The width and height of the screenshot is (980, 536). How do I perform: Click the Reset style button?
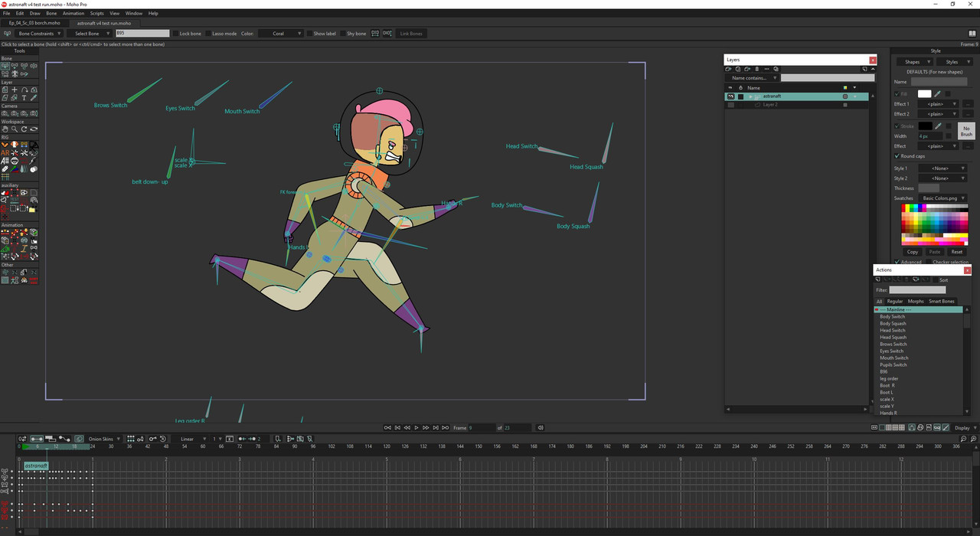[957, 252]
